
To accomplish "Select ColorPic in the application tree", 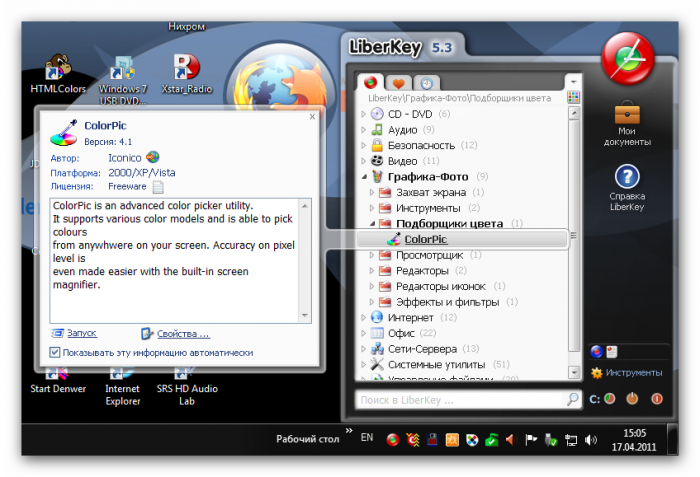I will click(425, 239).
